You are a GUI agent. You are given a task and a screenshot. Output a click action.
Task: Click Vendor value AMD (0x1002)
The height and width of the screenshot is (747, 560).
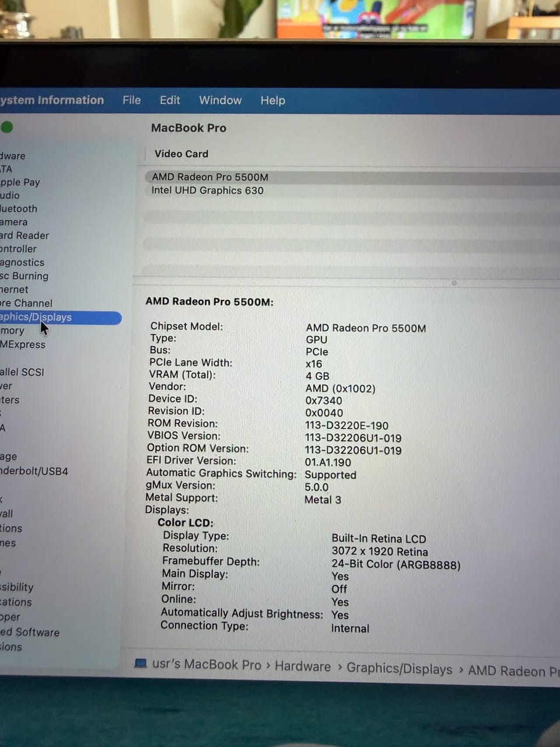tap(341, 389)
